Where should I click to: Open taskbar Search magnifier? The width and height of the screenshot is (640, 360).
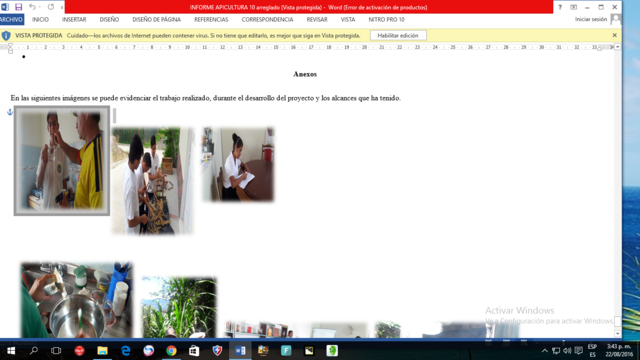34,351
